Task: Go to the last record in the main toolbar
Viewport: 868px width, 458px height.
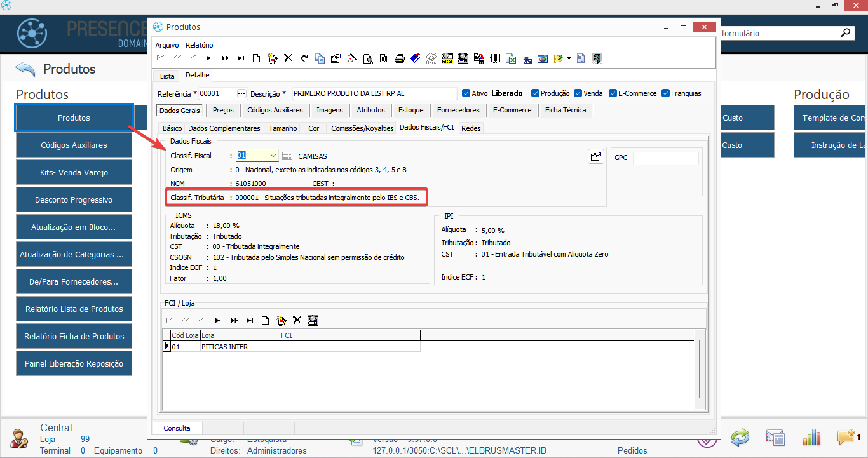Action: [241, 58]
